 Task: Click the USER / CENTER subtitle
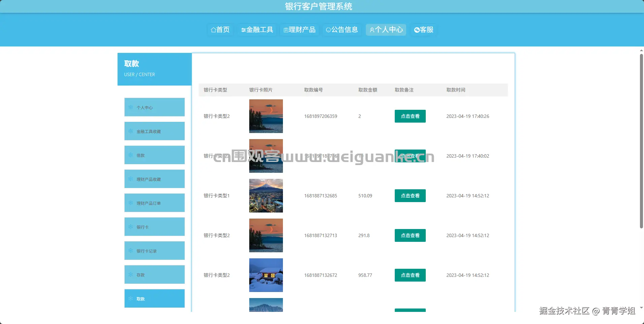click(139, 74)
